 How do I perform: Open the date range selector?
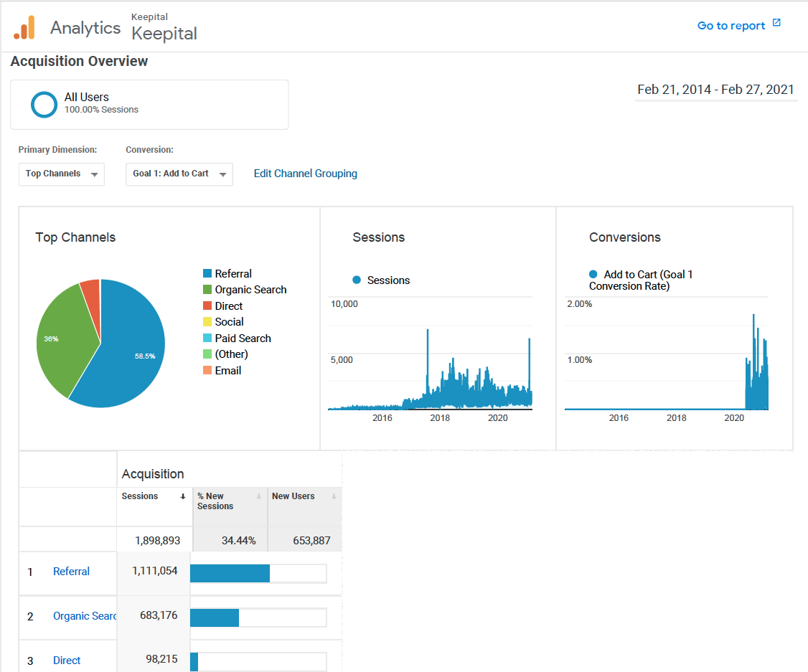click(x=715, y=90)
